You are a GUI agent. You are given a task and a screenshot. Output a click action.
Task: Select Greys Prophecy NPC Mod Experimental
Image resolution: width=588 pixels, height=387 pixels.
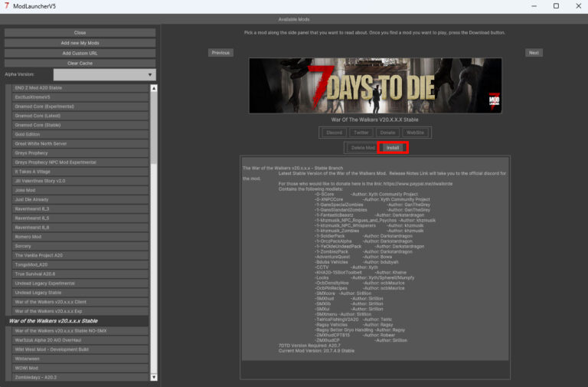[x=80, y=162]
